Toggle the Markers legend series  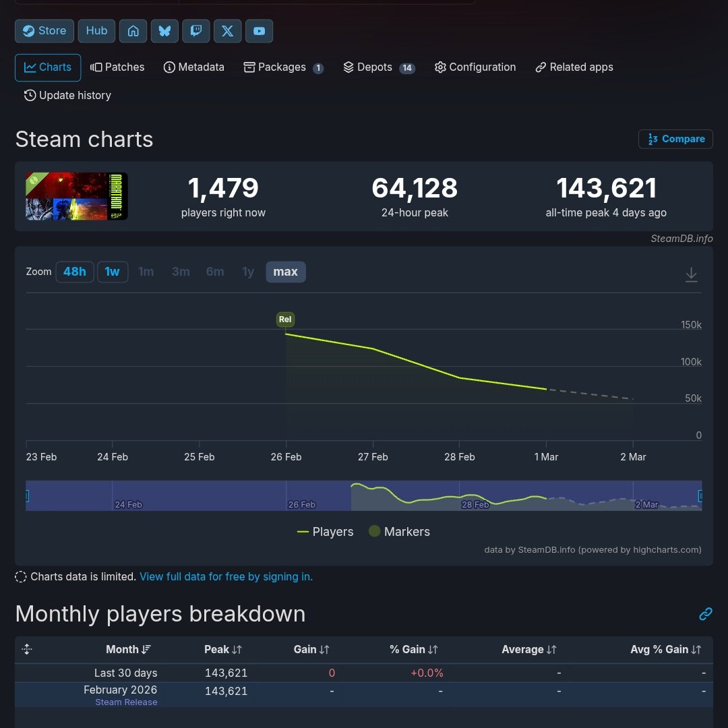coord(399,532)
